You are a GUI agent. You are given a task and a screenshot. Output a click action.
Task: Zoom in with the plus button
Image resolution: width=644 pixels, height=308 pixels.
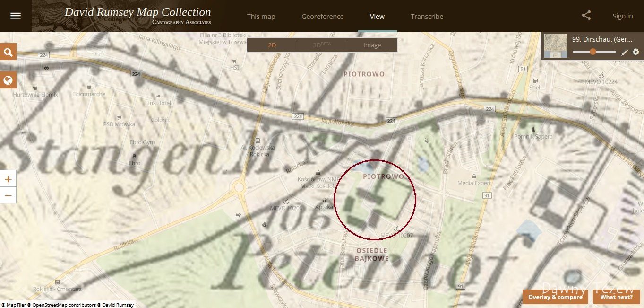(8, 179)
